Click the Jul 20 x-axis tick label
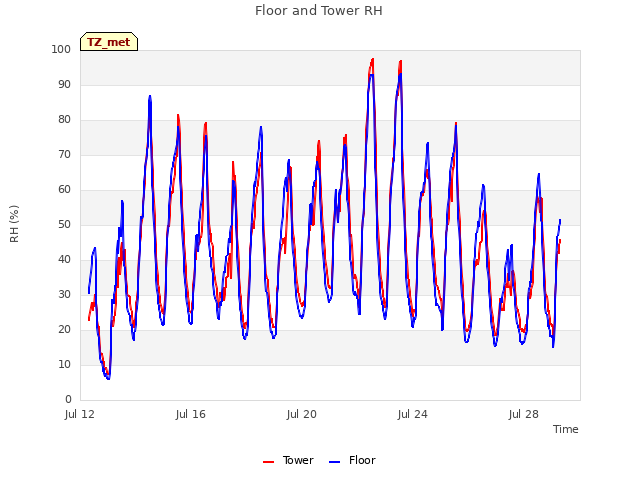Viewport: 640px width, 480px height. pyautogui.click(x=302, y=414)
